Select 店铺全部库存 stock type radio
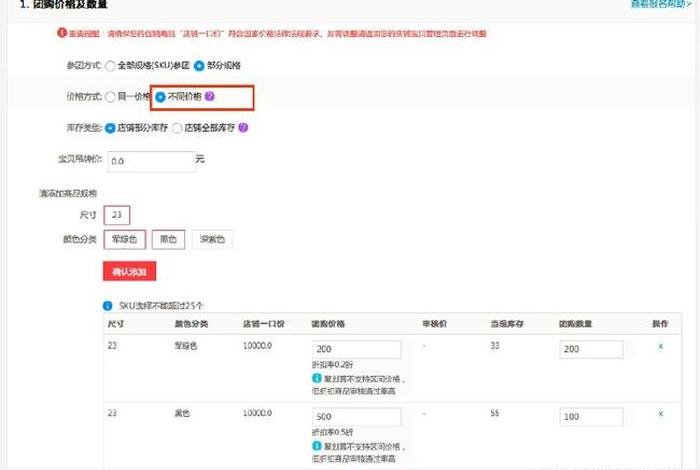Screen dimensions: 700x470 (x=177, y=128)
